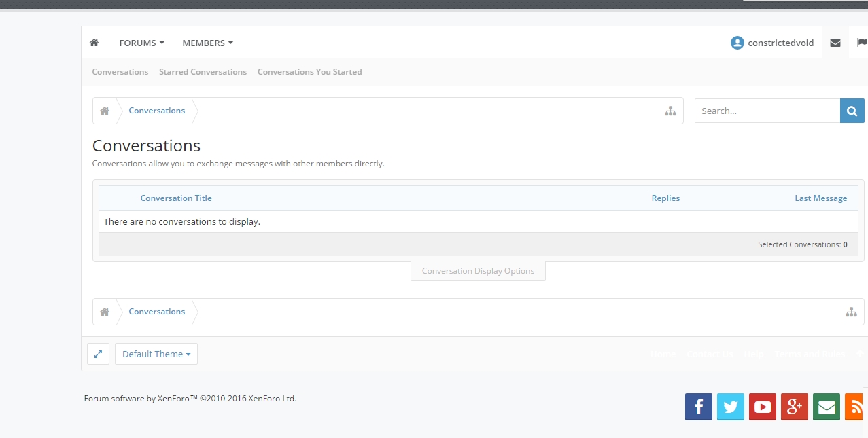Click the blue magnifier search button
Image resolution: width=868 pixels, height=438 pixels.
[x=852, y=111]
